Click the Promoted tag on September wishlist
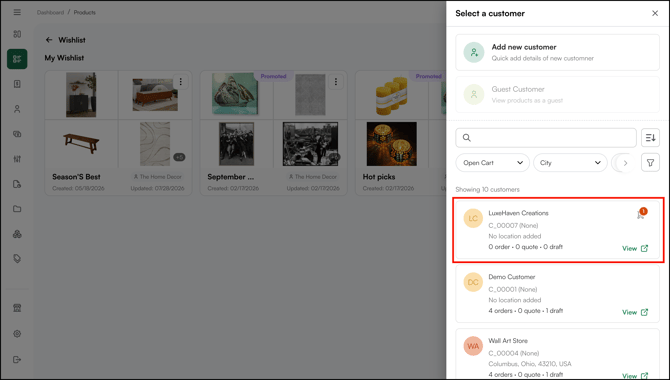The image size is (670, 380). (273, 76)
